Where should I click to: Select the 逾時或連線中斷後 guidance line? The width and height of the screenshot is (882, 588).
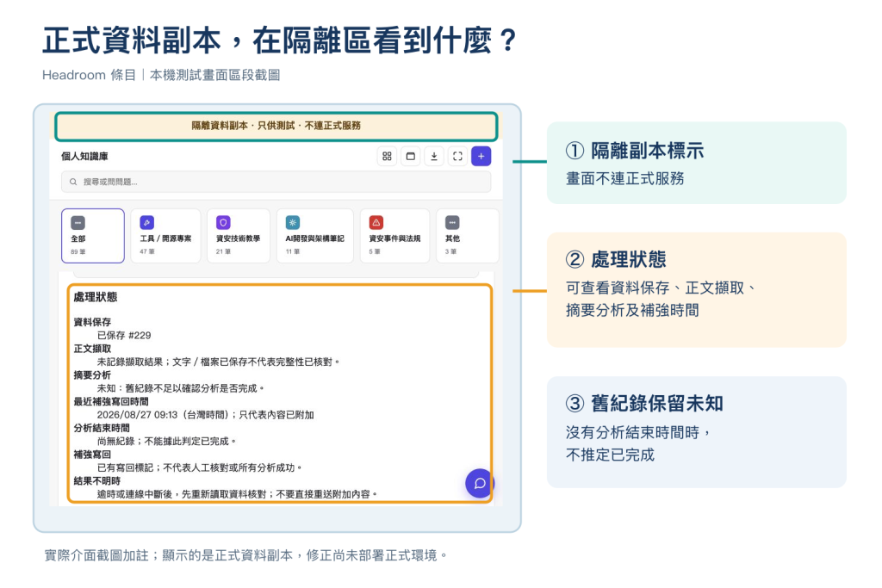tap(238, 494)
